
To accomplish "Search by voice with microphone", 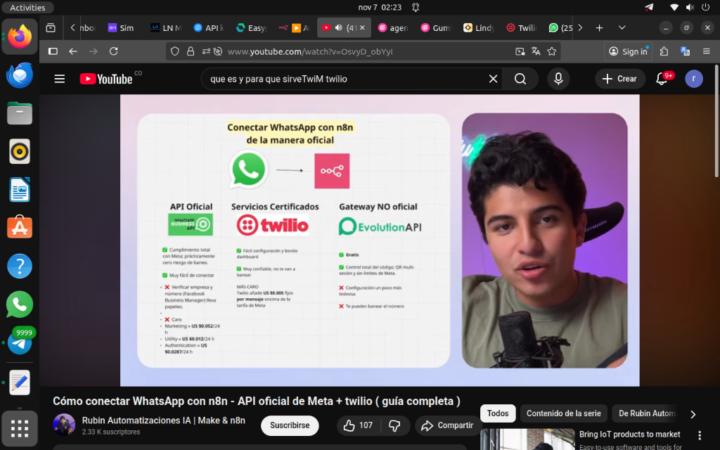I will click(558, 79).
